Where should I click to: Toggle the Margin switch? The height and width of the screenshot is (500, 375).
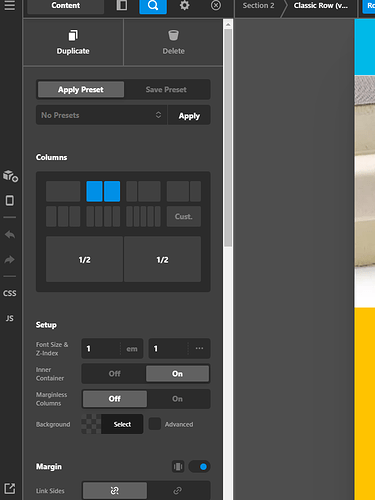point(199,467)
